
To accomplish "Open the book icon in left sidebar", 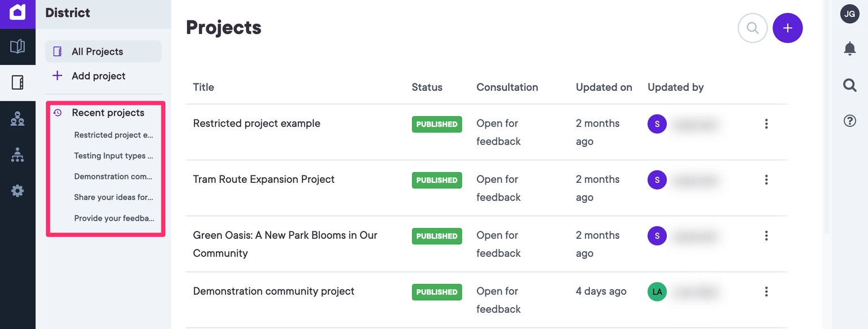I will tap(18, 46).
